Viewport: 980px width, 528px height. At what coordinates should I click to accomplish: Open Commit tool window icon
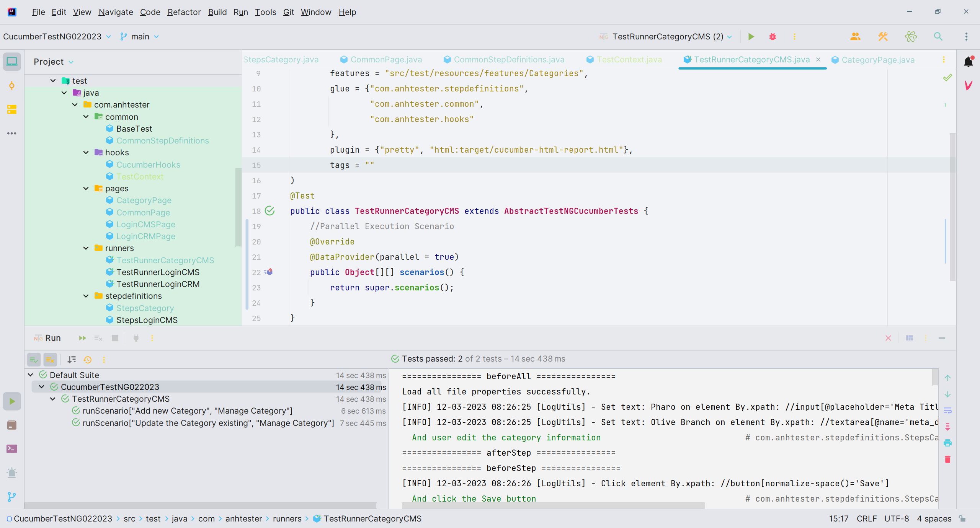click(12, 86)
